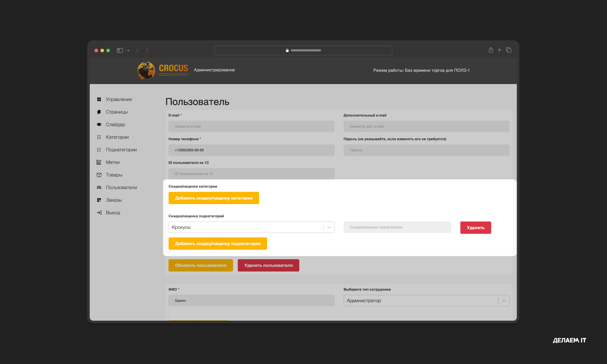Screen dimensions: 607x364
Task: Click chevron arrow of Крокусы select
Action: (329, 227)
